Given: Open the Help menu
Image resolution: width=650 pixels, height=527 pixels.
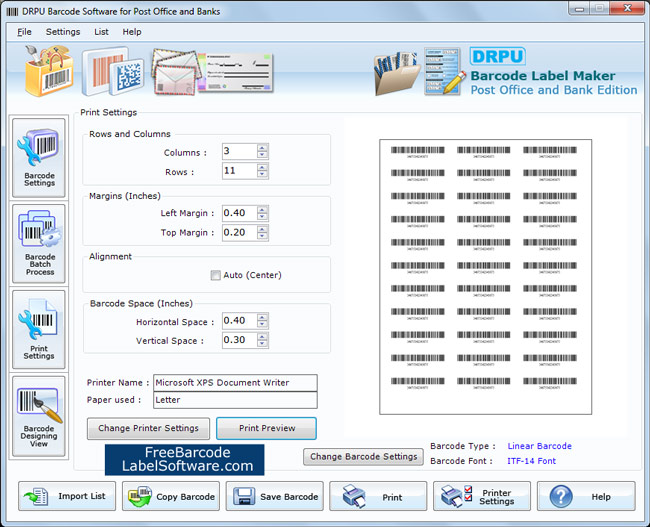Looking at the screenshot, I should click(132, 32).
